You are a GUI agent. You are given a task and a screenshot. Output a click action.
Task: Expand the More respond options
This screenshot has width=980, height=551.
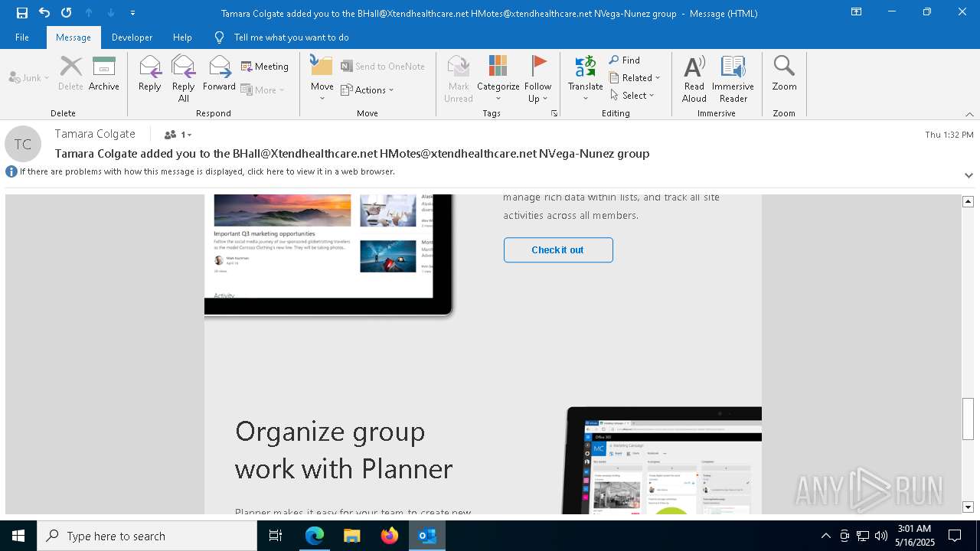tap(263, 90)
